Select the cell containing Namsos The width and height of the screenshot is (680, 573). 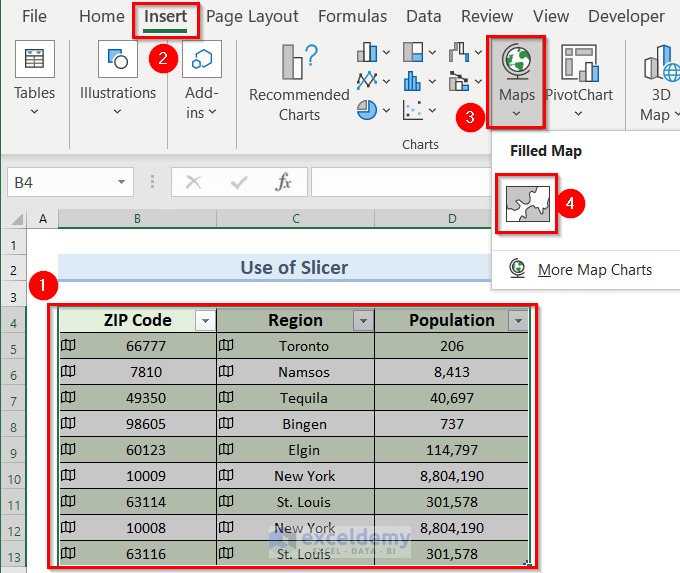pyautogui.click(x=295, y=372)
